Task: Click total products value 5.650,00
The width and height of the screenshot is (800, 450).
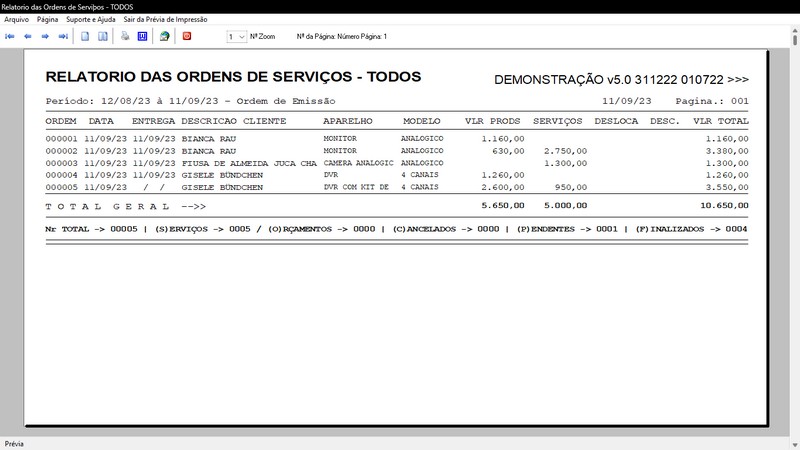Action: click(503, 206)
